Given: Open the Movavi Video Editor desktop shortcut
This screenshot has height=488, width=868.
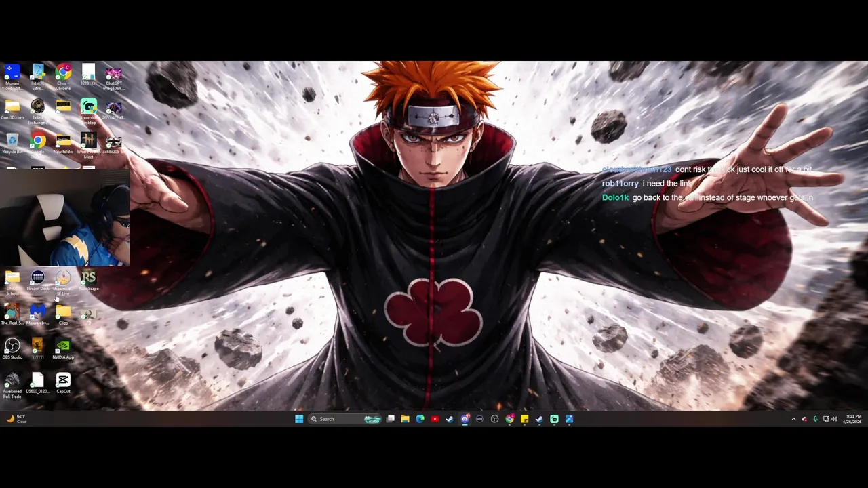Looking at the screenshot, I should (12, 77).
